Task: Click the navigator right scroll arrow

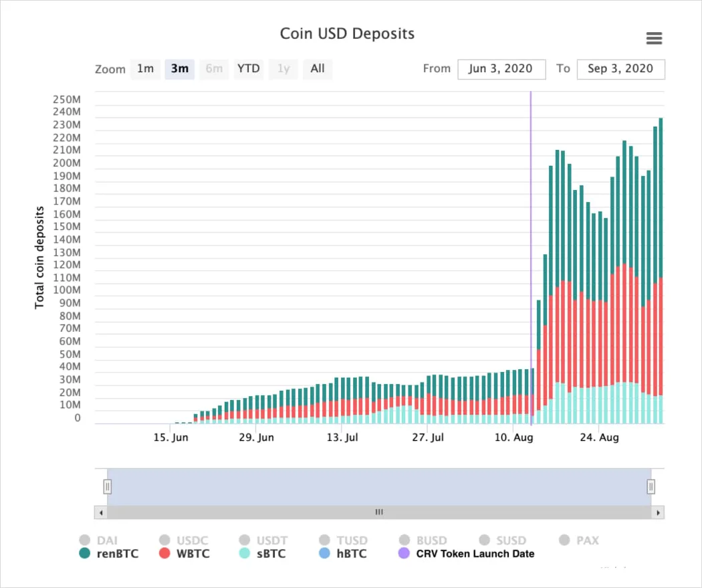Action: 658,512
